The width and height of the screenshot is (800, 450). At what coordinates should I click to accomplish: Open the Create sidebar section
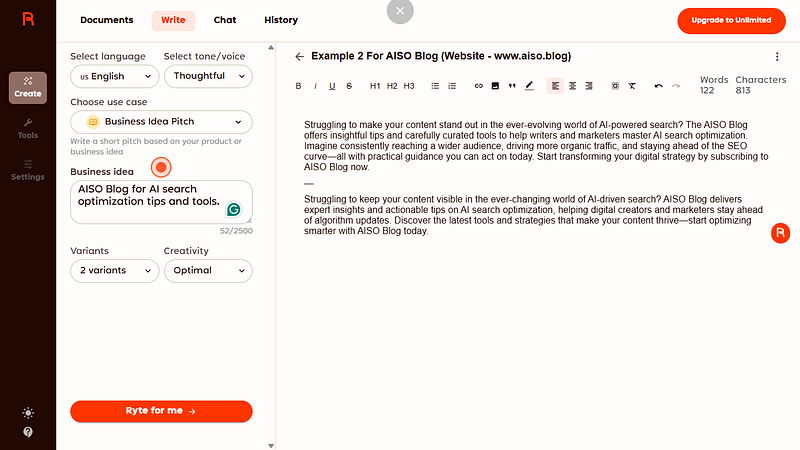(x=28, y=88)
